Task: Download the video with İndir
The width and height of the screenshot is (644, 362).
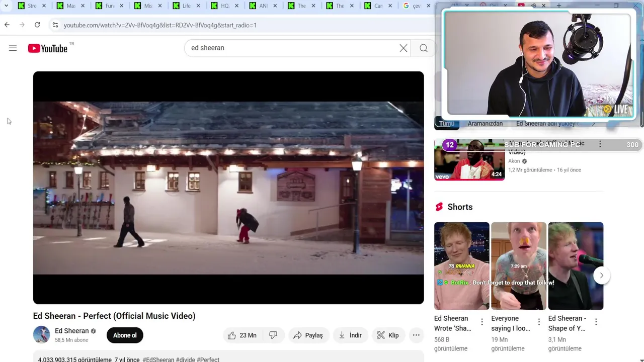Action: 350,335
